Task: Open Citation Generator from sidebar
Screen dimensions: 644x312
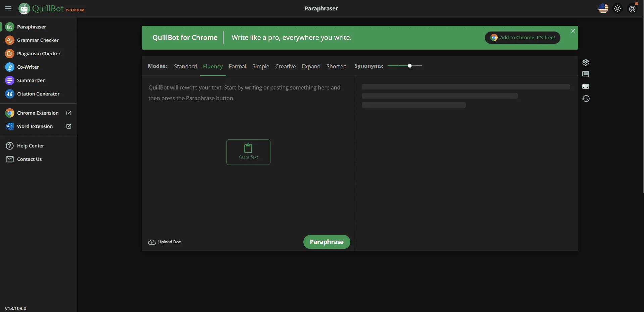Action: pos(38,94)
